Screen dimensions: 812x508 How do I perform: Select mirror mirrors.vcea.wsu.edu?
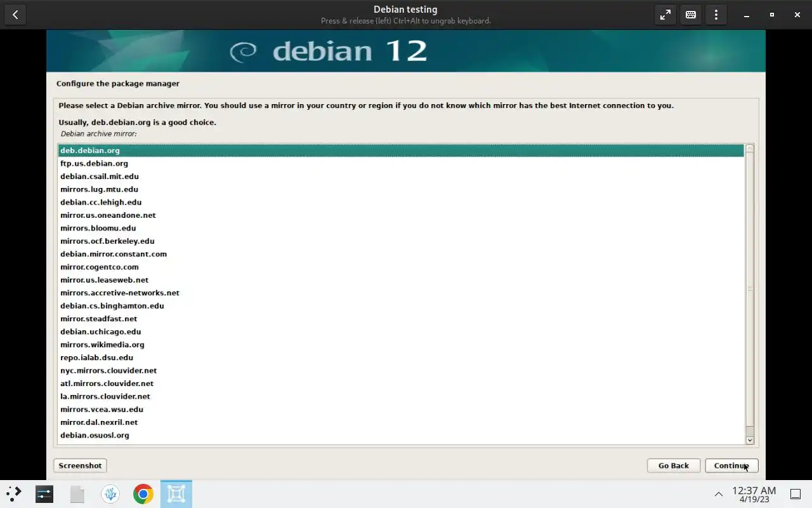coord(400,410)
